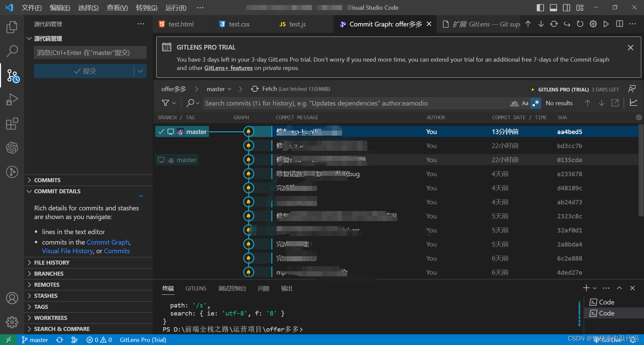Click the master branch status bar item

(35, 340)
